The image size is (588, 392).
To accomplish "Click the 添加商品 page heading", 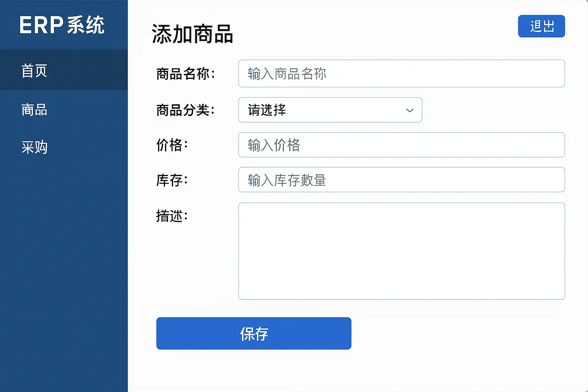I will [x=193, y=34].
